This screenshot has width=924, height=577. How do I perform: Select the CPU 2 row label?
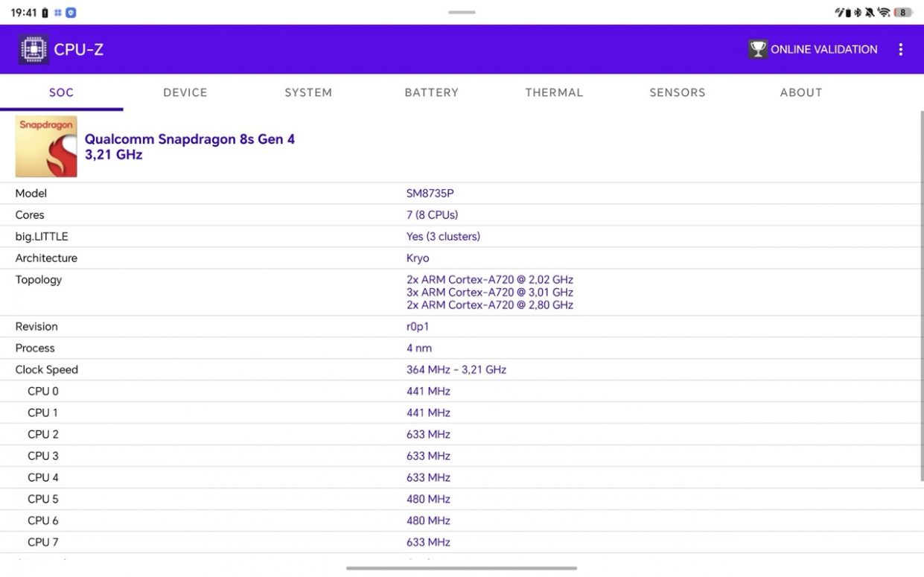point(43,435)
